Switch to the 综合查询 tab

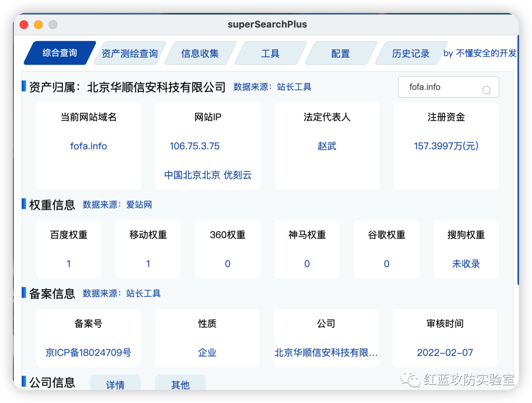click(60, 53)
